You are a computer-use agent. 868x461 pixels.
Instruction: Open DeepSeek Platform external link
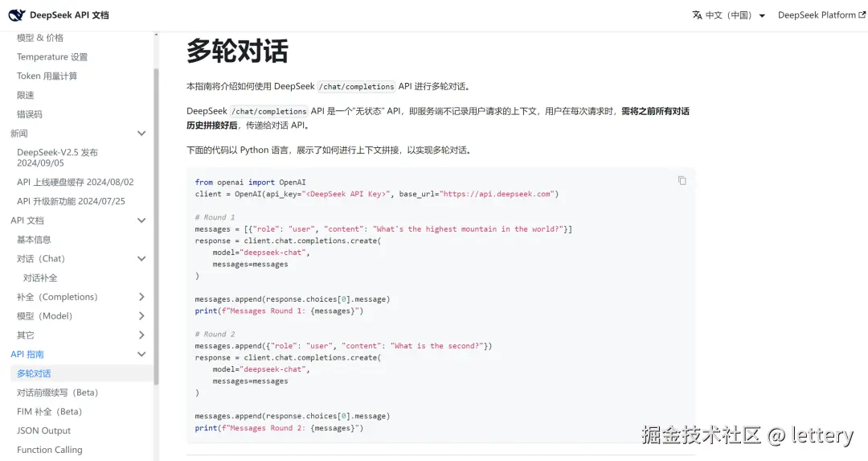[x=821, y=15]
